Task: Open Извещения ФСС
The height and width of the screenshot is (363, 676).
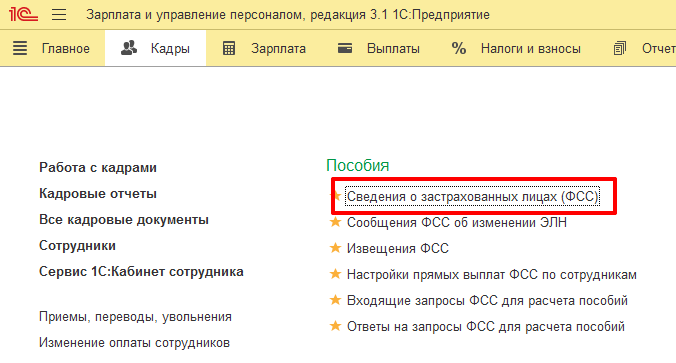Action: tap(398, 248)
